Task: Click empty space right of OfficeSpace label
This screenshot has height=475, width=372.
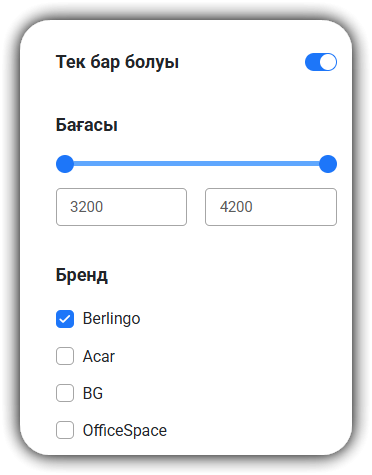Action: click(252, 430)
